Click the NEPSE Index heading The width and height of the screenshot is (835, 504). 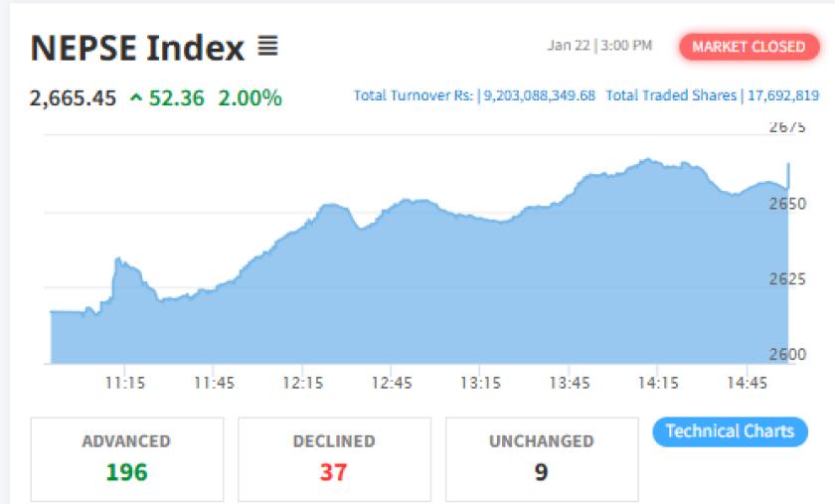pyautogui.click(x=137, y=48)
